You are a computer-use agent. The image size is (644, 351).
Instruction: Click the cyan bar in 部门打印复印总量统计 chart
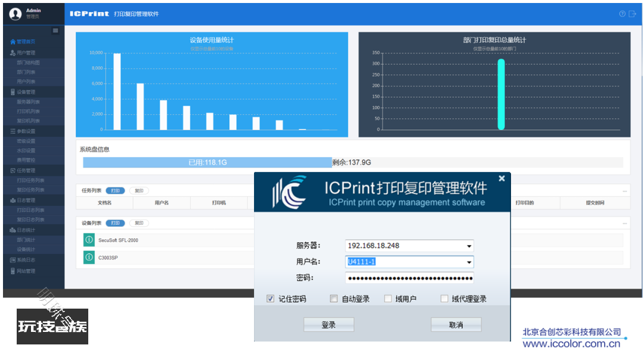click(x=501, y=94)
